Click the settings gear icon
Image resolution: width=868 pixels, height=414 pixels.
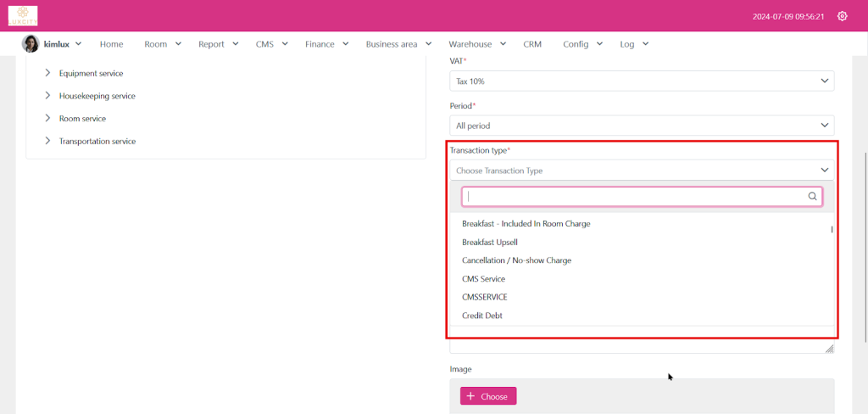(842, 16)
